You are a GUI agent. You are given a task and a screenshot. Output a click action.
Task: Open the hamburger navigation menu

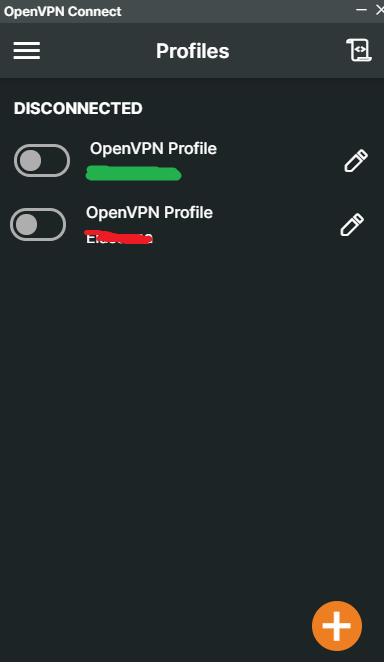(27, 51)
